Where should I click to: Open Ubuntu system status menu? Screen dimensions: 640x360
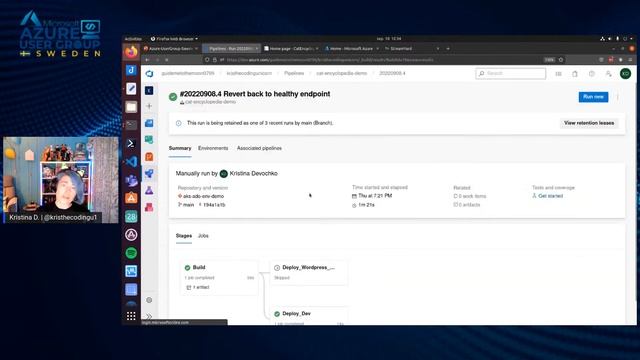tap(617, 39)
